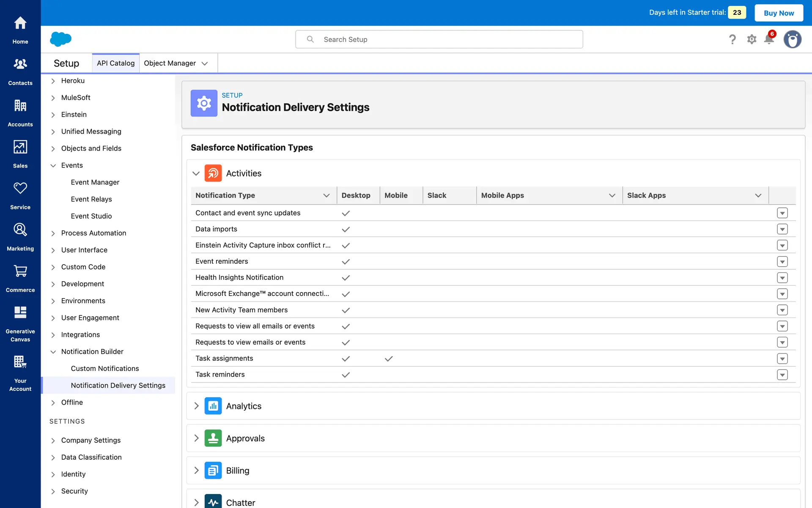Click the help question mark icon
812x508 pixels.
732,39
